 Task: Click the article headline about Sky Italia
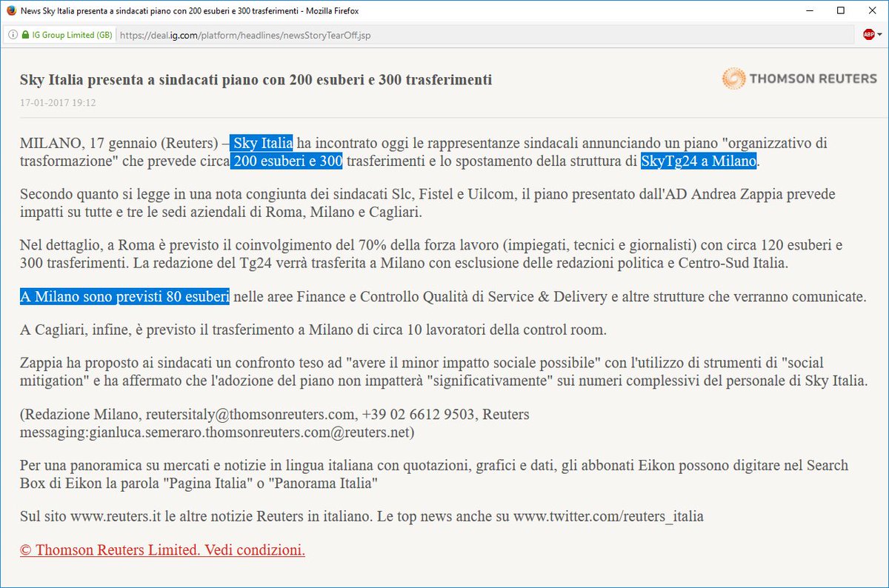coord(256,79)
